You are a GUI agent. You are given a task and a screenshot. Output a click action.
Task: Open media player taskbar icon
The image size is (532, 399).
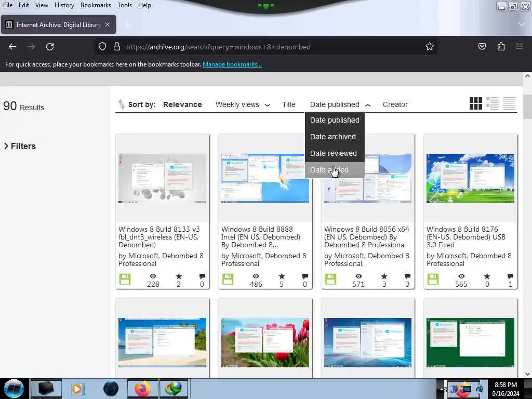pyautogui.click(x=77, y=389)
